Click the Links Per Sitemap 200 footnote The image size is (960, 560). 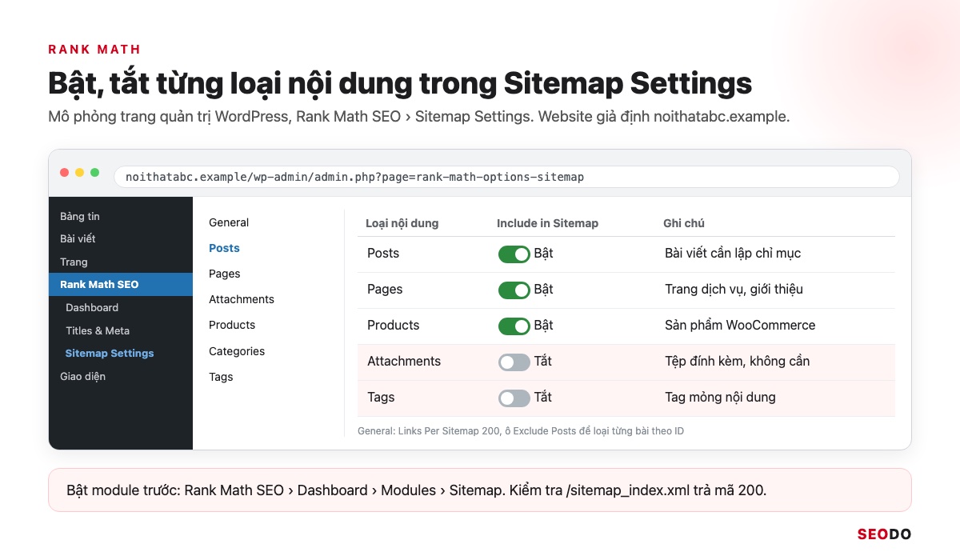click(521, 431)
